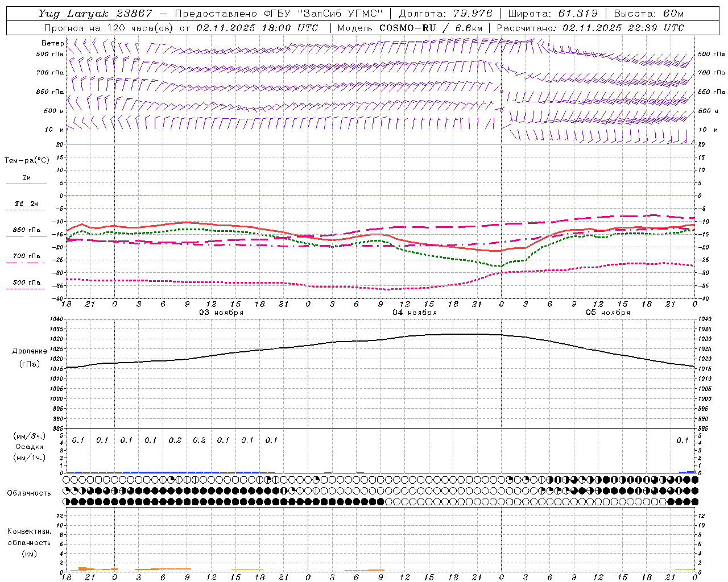728x582 pixels.
Task: Select the 700 гПа temperature legend entry
Action: pyautogui.click(x=27, y=256)
